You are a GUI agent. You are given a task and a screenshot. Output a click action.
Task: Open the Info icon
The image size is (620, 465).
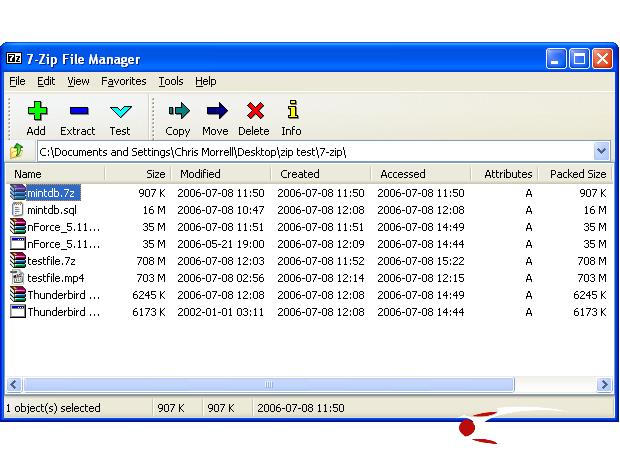[x=291, y=112]
